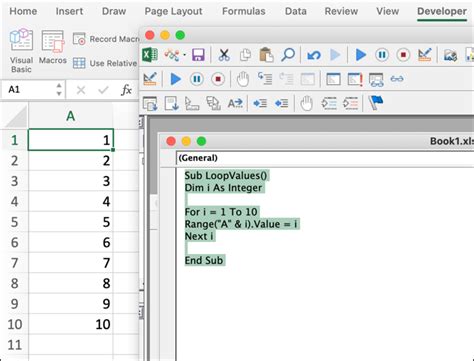Screen dimensions: 474x361
Task: Click Quick Watch glasses icon
Action: (x=397, y=79)
